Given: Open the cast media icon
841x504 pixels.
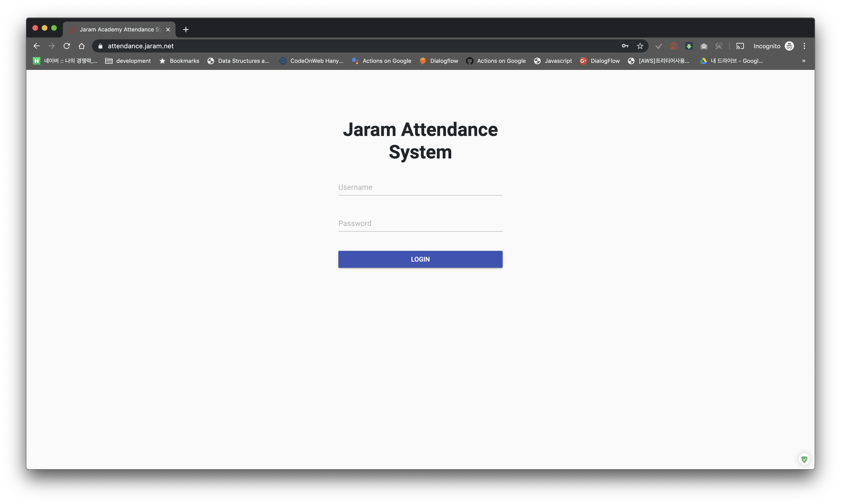Looking at the screenshot, I should [740, 46].
